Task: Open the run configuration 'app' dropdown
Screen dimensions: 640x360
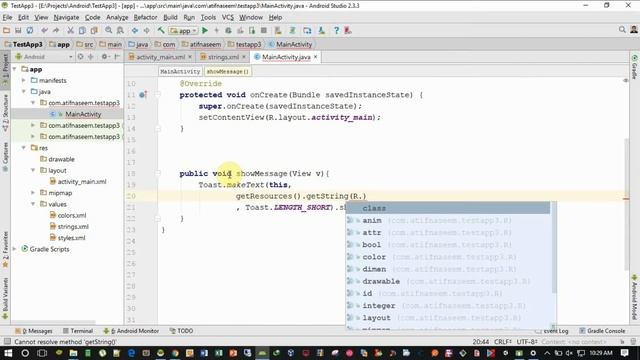Action: [x=183, y=31]
